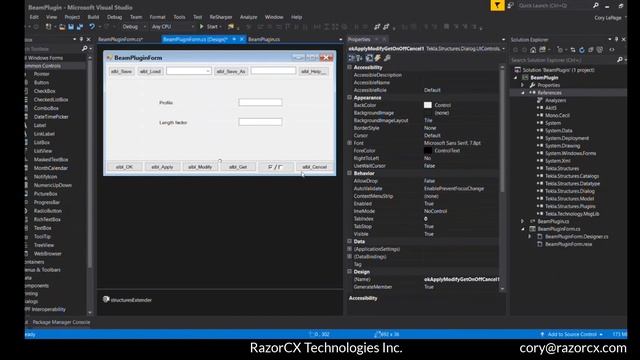
Task: Click the Properties page icon in Properties toolbar
Action: [369, 58]
